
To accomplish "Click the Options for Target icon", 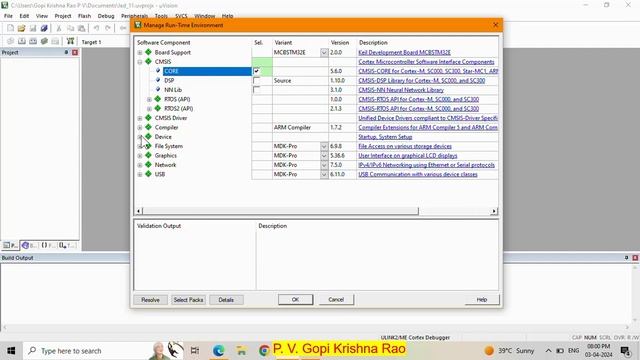I will click(70, 41).
